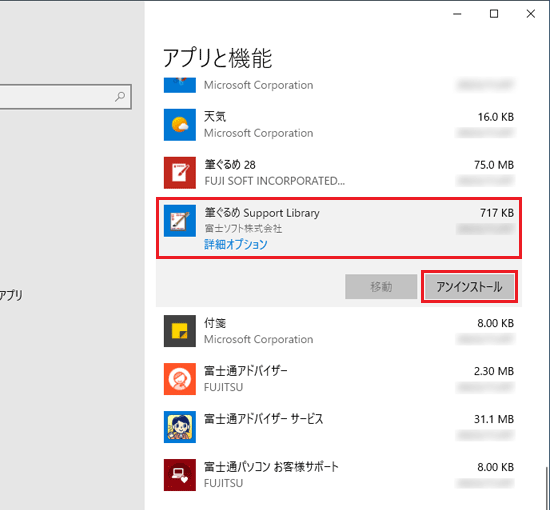Click the 富士通アドバイザー サービス icon
550x510 pixels.
180,427
